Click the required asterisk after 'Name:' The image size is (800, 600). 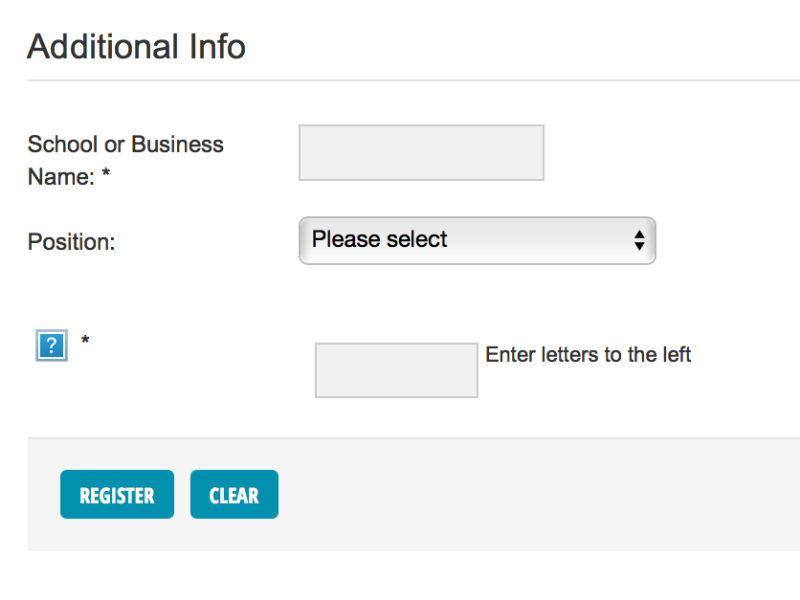106,172
